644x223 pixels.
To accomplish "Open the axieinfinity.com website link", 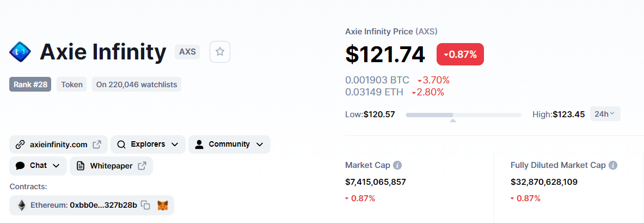I will (58, 144).
